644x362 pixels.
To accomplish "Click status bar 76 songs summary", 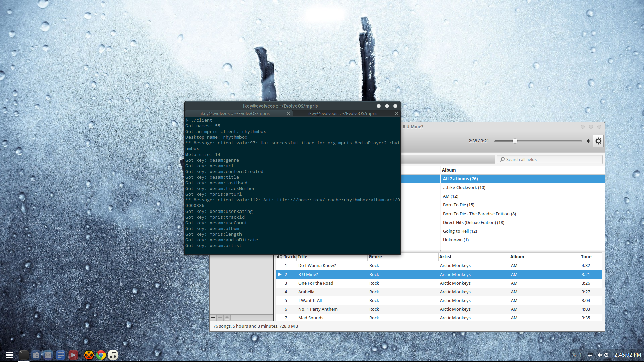I will pyautogui.click(x=256, y=326).
